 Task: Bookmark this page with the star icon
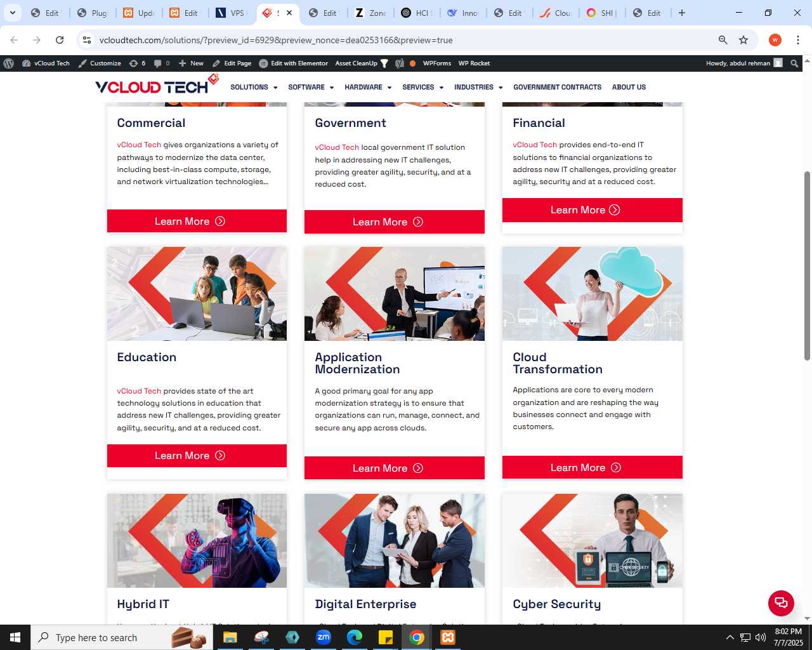click(x=743, y=40)
